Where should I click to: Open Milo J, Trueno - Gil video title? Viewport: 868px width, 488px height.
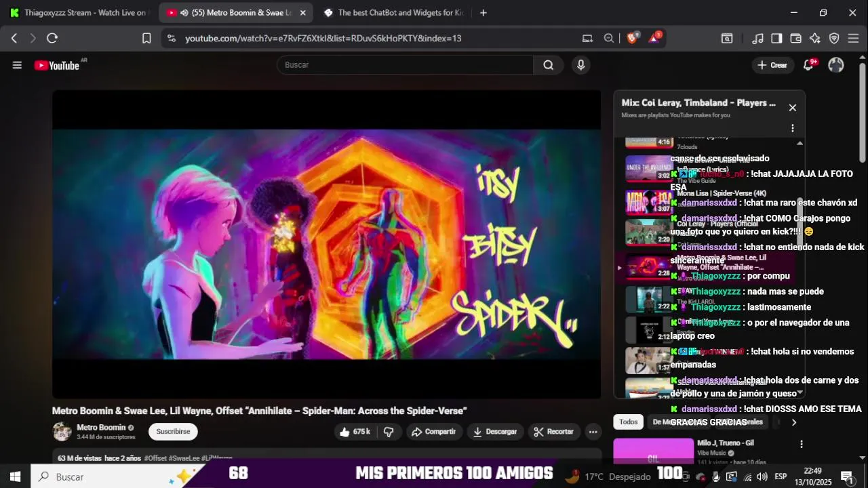point(726,443)
